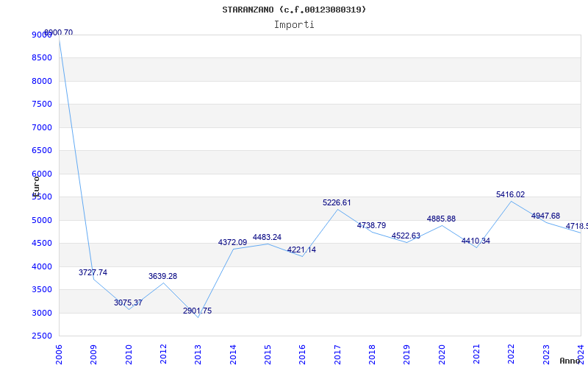Select the 4500 y-axis label
This screenshot has height=368, width=588.
42,243
